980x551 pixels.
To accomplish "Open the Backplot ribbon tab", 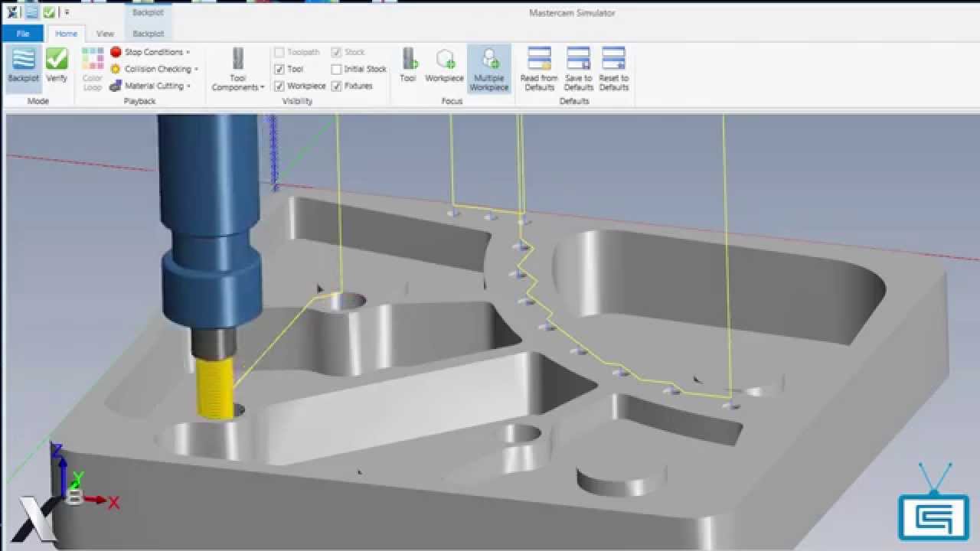I will (x=148, y=34).
